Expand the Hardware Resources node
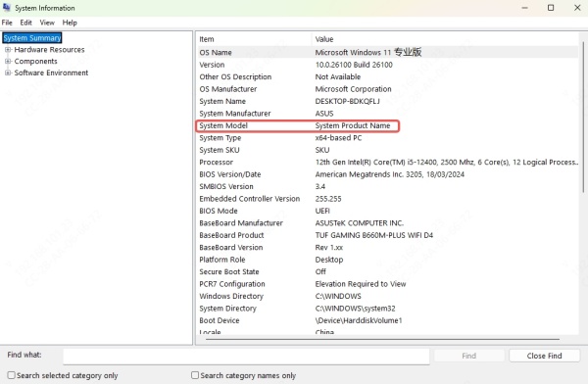 tap(8, 50)
